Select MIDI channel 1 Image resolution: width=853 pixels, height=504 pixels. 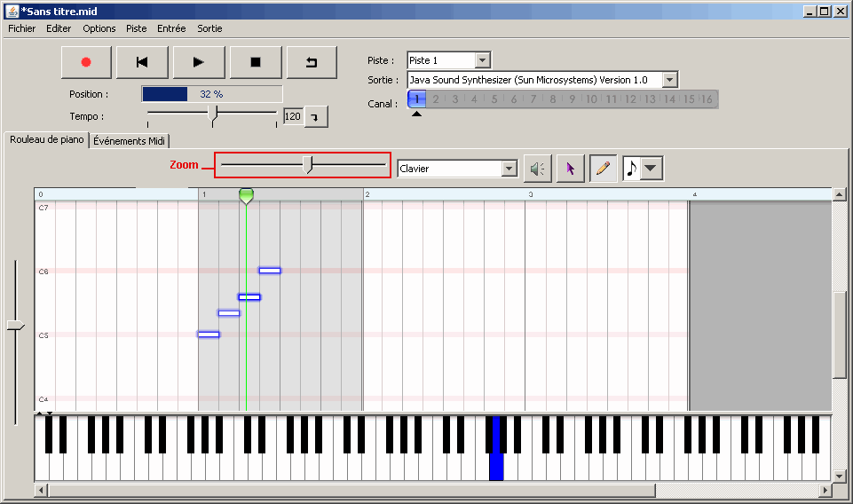(416, 99)
